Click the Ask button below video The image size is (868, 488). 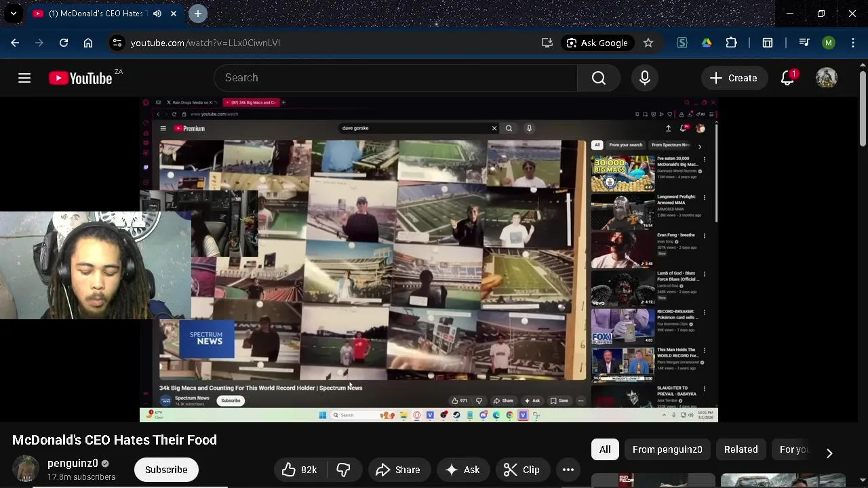click(x=462, y=470)
